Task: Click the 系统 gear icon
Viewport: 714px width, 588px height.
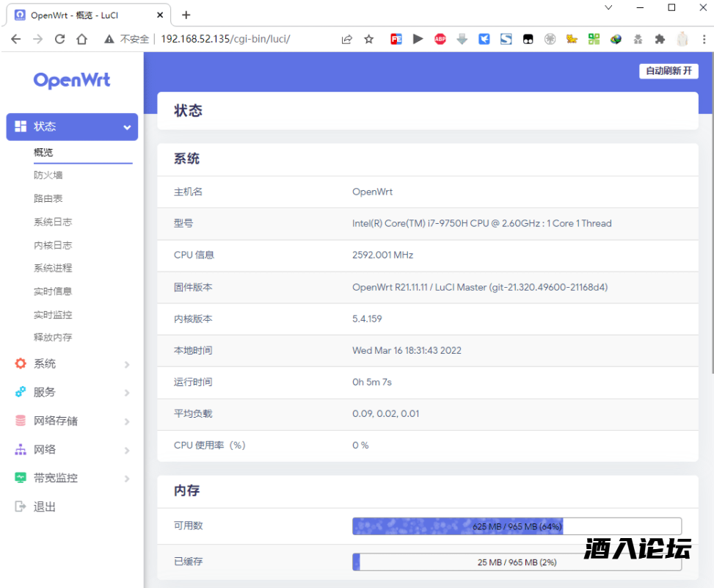Action: (21, 363)
